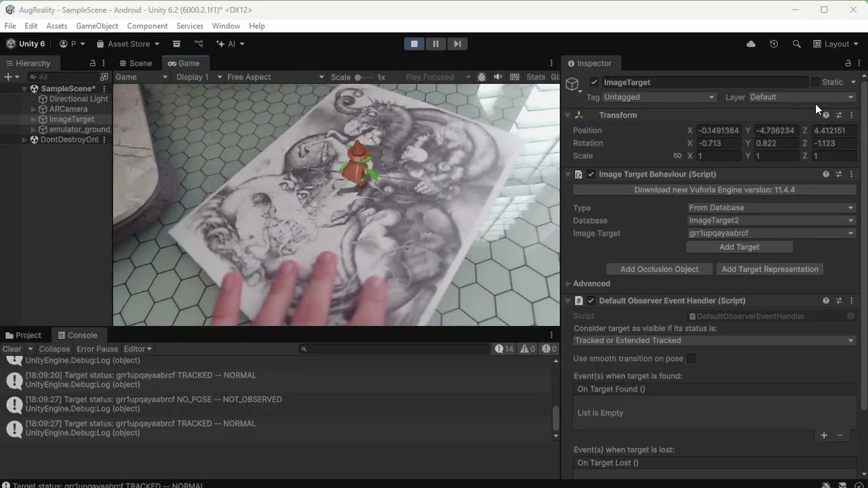Viewport: 868px width, 488px height.
Task: Toggle the keyboard shortcuts icon in Game view
Action: [x=515, y=77]
